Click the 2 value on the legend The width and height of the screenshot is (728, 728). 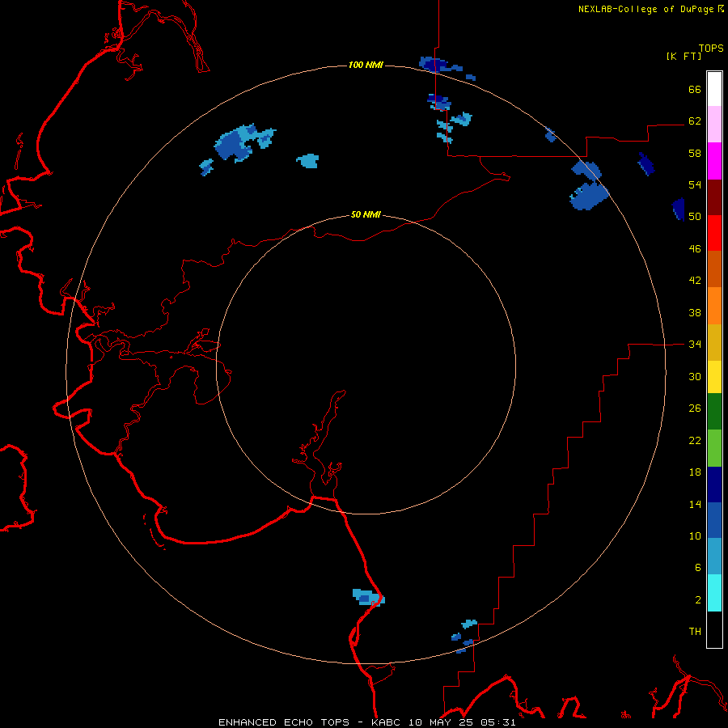pyautogui.click(x=697, y=600)
